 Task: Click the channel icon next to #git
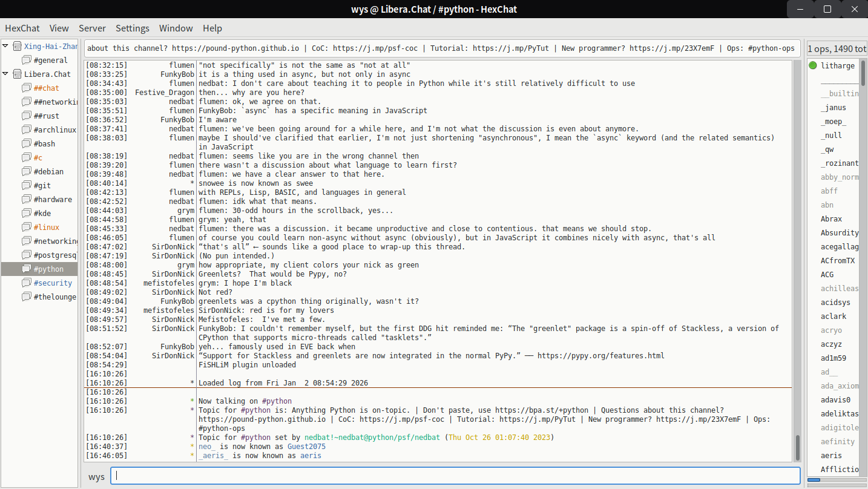27,186
